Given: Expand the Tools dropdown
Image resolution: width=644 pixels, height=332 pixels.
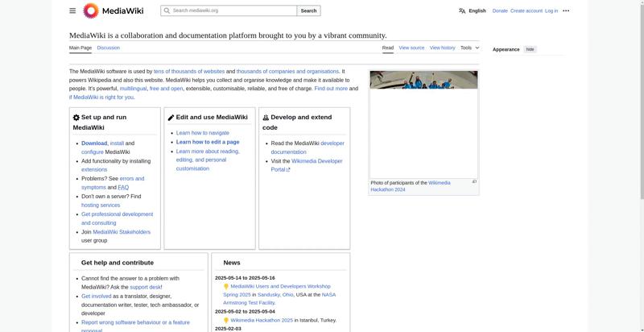Looking at the screenshot, I should [x=470, y=48].
